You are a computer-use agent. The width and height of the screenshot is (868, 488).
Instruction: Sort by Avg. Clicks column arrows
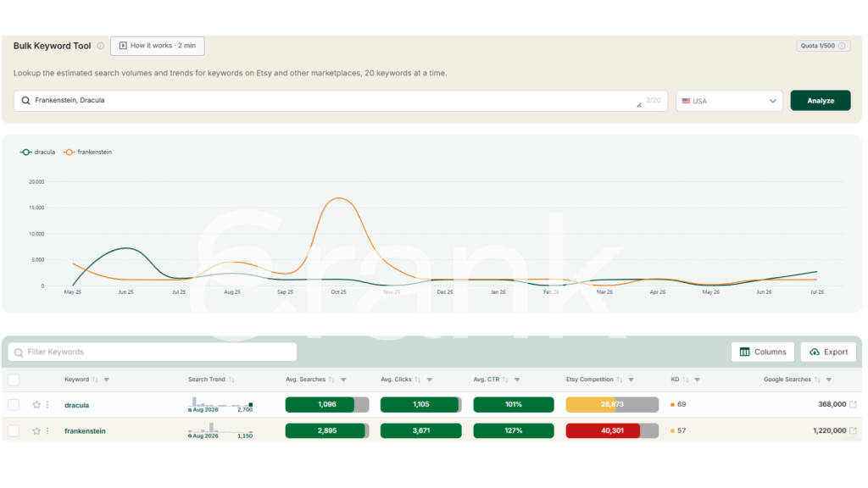[x=417, y=380]
